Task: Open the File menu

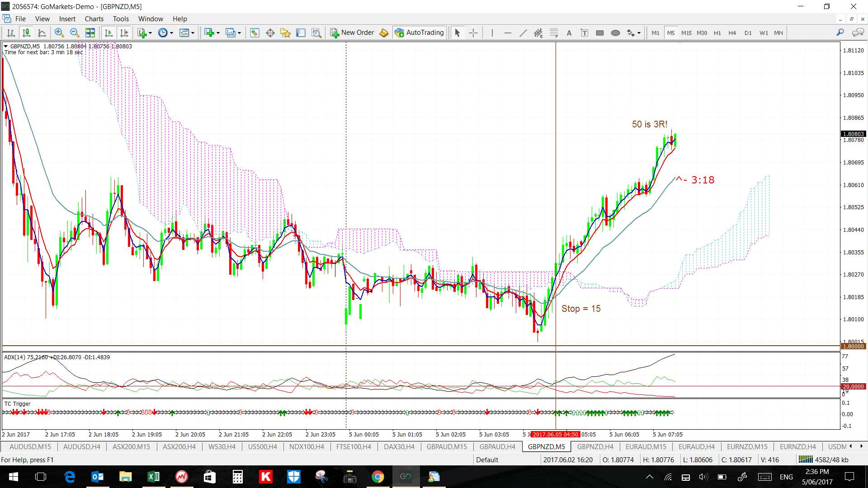Action: tap(20, 19)
